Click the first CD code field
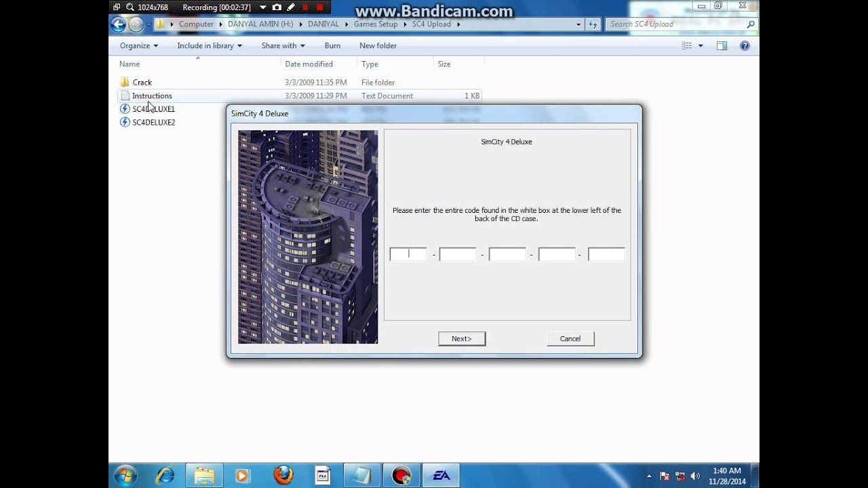The width and height of the screenshot is (868, 488). click(x=408, y=254)
